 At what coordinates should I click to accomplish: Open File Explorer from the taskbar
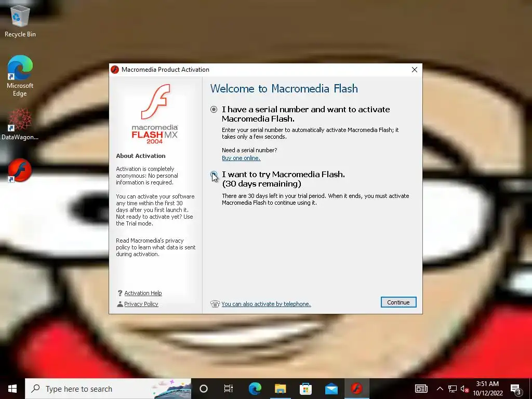pos(280,389)
